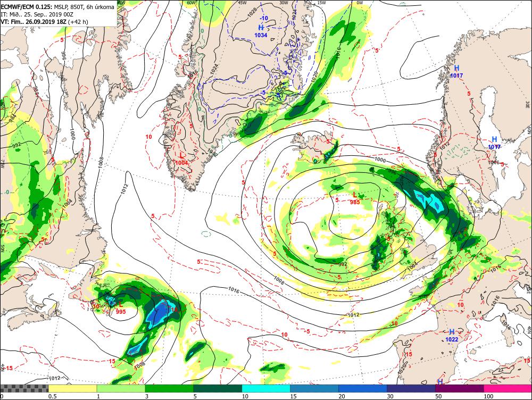532x400 pixels.
Task: Click the legend scale value 0.5
Action: point(52,396)
